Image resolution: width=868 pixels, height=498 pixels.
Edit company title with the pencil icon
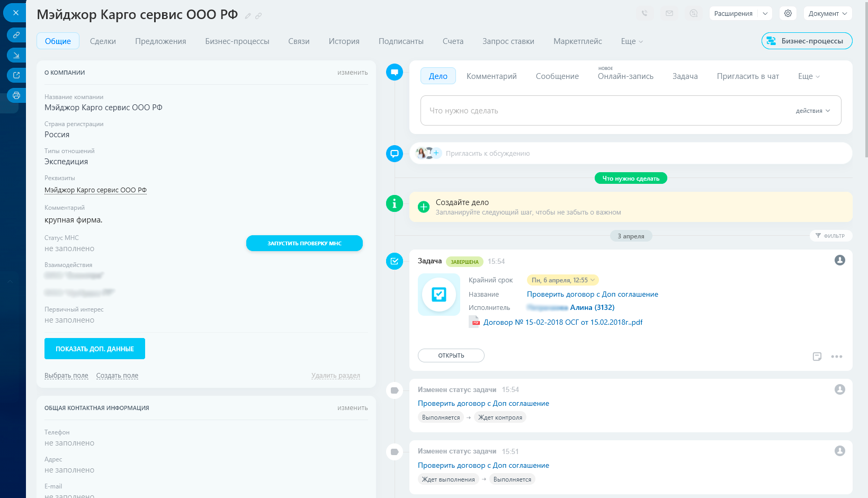(x=248, y=16)
